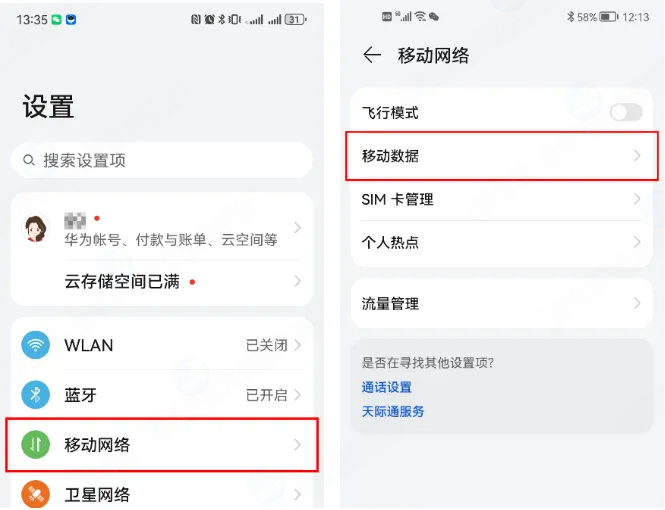Tap the search magnifier icon
665x510 pixels.
click(27, 160)
